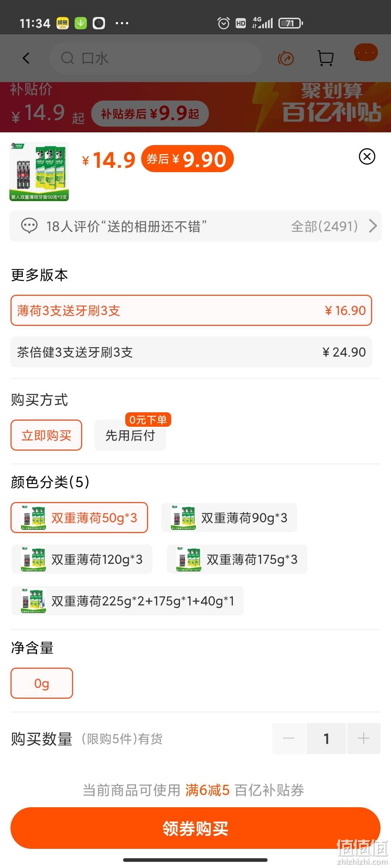
Task: Tap the review comment bubble icon
Action: tap(29, 226)
